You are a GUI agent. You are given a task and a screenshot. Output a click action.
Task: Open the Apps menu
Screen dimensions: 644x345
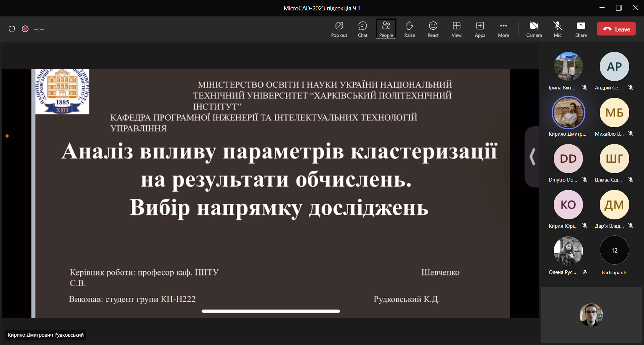point(480,29)
